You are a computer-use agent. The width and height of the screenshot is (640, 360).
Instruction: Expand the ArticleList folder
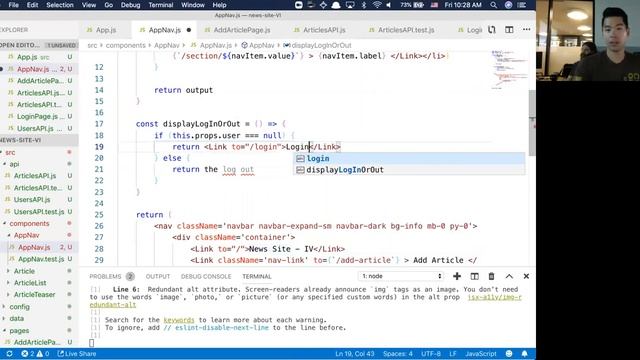pos(30,283)
